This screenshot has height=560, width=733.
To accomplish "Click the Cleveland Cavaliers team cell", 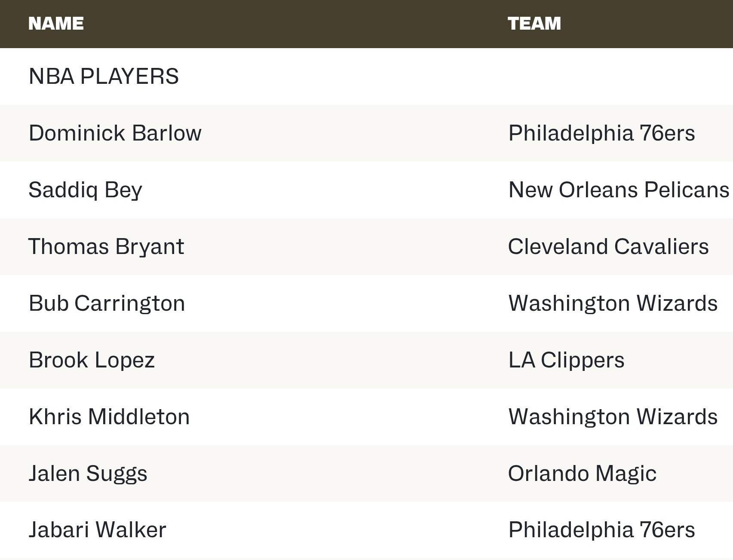I will point(608,247).
